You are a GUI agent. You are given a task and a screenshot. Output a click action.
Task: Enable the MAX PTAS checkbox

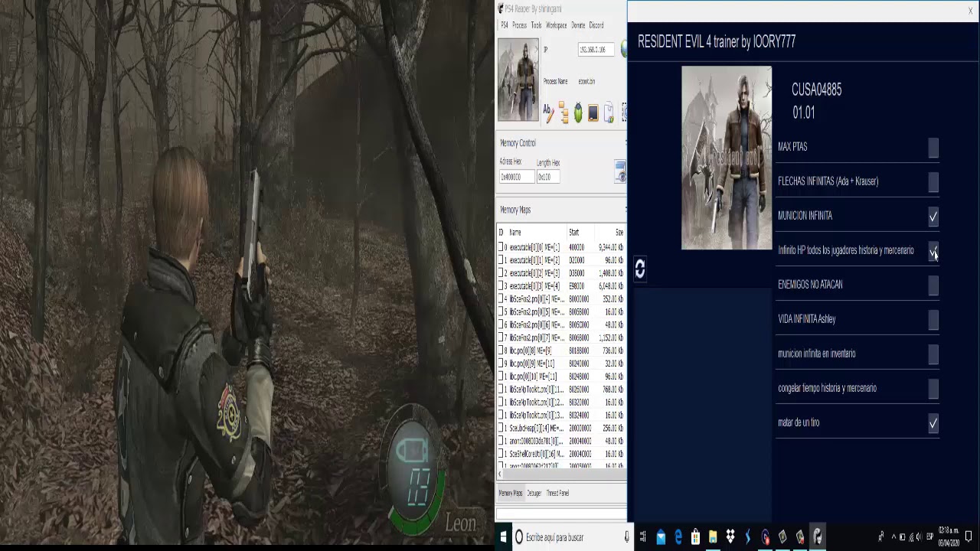933,148
